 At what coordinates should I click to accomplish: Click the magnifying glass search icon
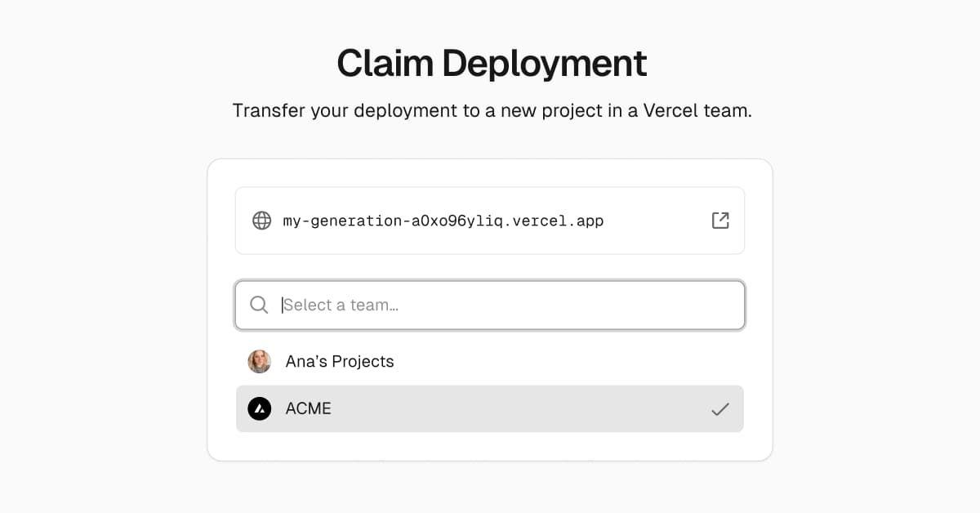(259, 305)
